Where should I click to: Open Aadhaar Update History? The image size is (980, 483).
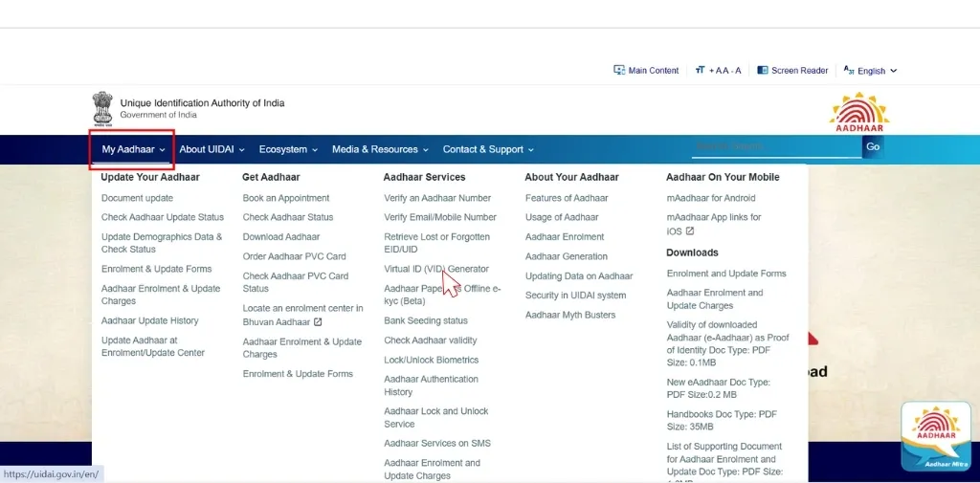point(150,320)
